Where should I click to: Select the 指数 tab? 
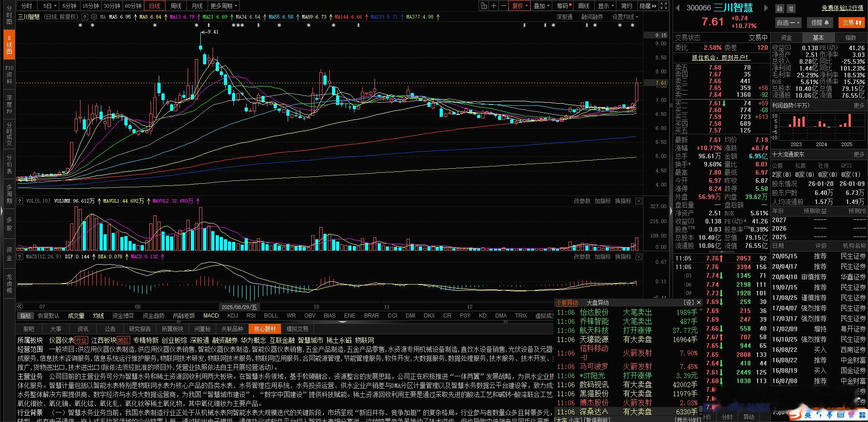851,38
